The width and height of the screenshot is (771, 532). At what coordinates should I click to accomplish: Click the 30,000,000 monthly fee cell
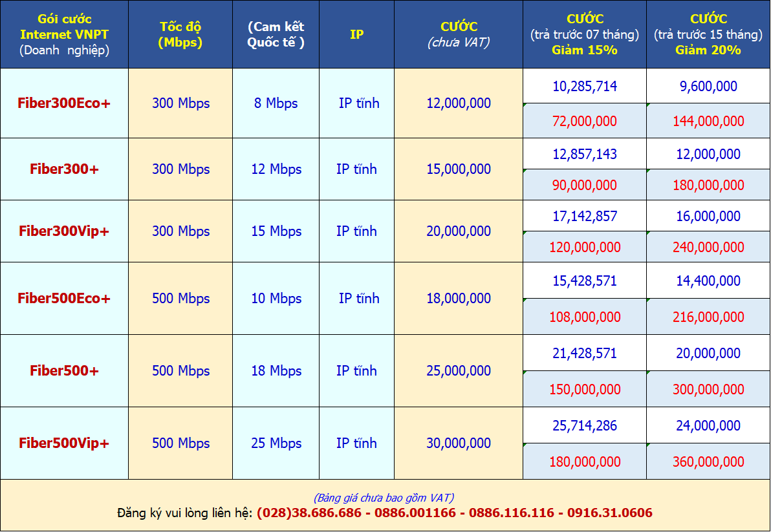(459, 443)
